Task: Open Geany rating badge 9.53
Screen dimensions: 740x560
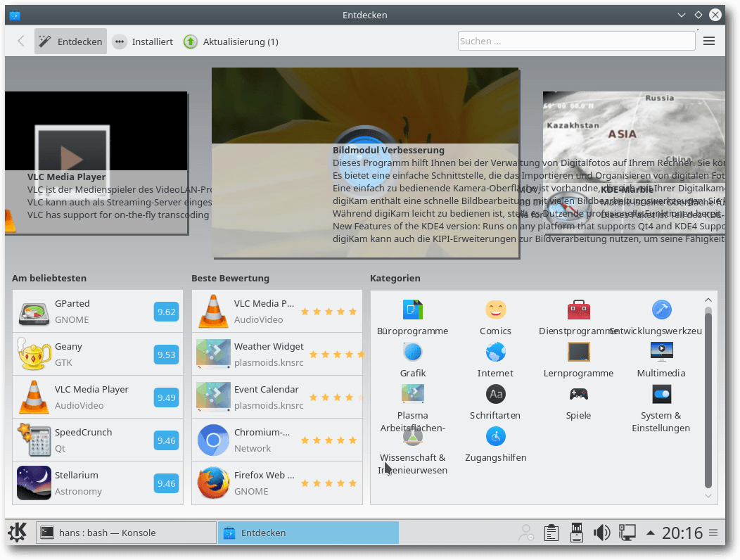Action: pos(166,355)
